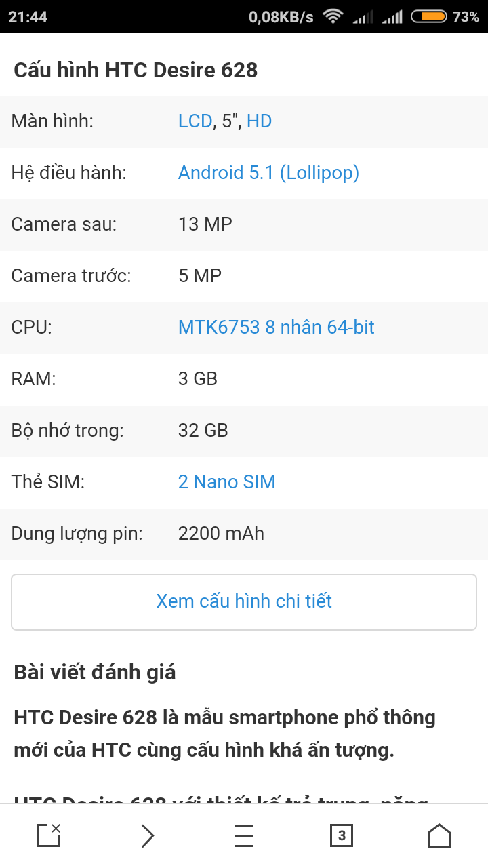Tap the close-tab icon in bottom bar
The image size is (488, 868).
coord(49,835)
